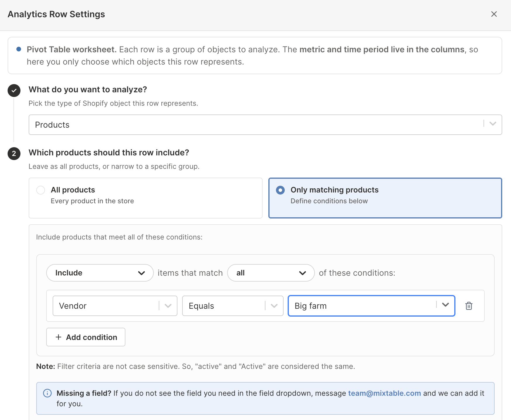Click 'Which products should this row include?' heading
This screenshot has width=511, height=420.
(x=109, y=152)
